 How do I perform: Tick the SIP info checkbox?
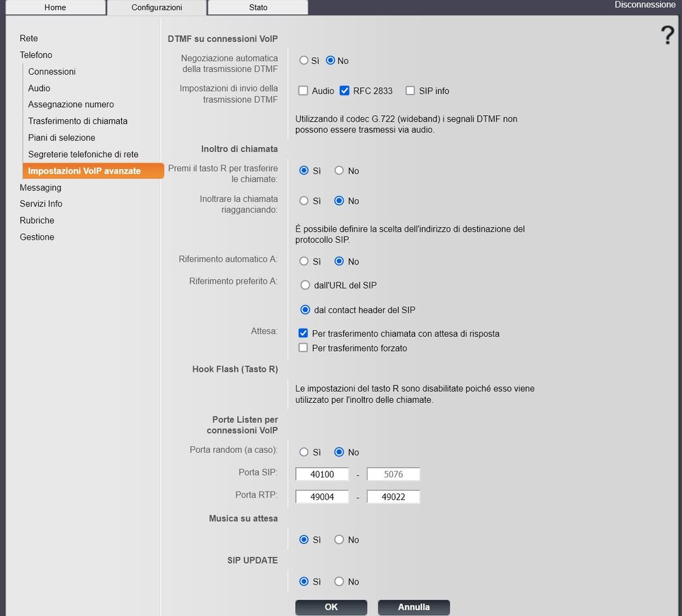tap(410, 91)
